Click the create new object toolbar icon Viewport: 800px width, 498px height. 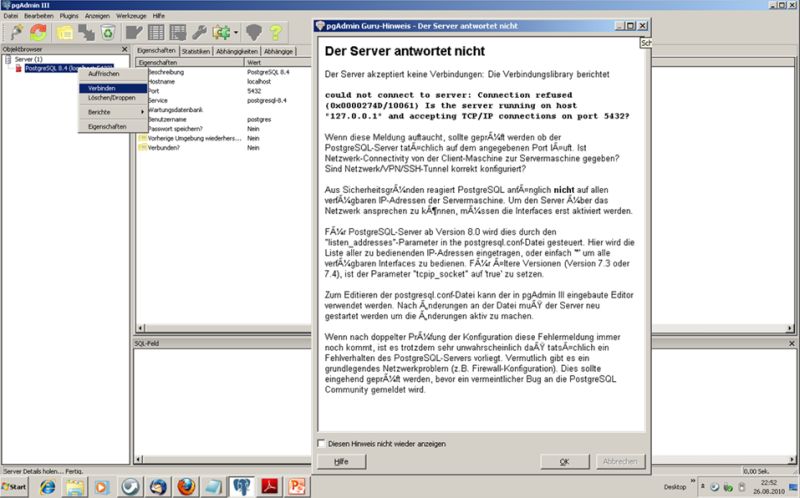[86, 33]
